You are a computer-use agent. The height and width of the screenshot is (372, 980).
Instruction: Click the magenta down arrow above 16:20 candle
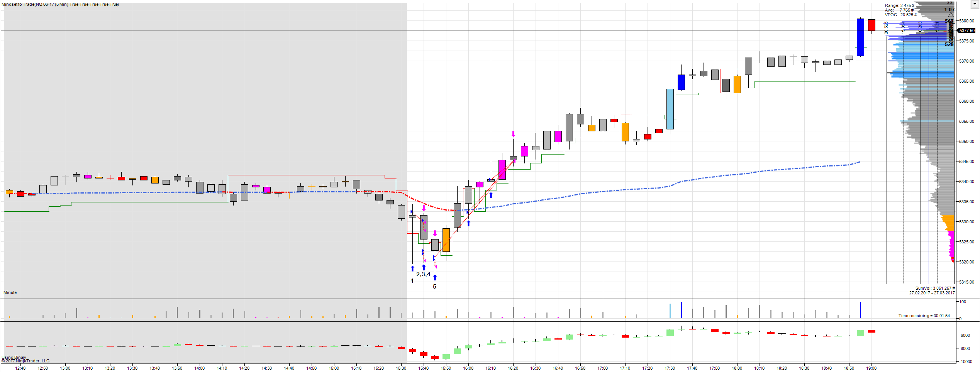[x=513, y=134]
